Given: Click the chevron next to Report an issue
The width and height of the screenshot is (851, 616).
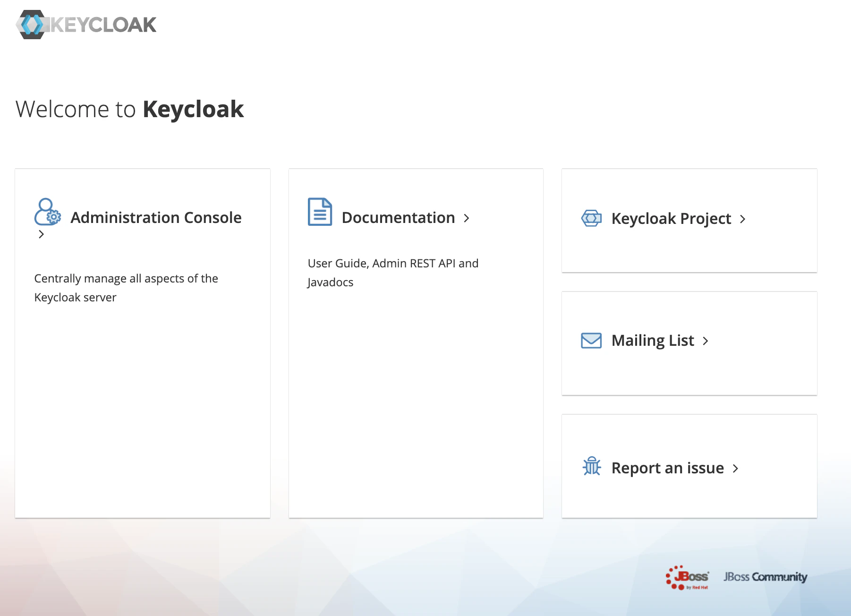Looking at the screenshot, I should click(735, 468).
